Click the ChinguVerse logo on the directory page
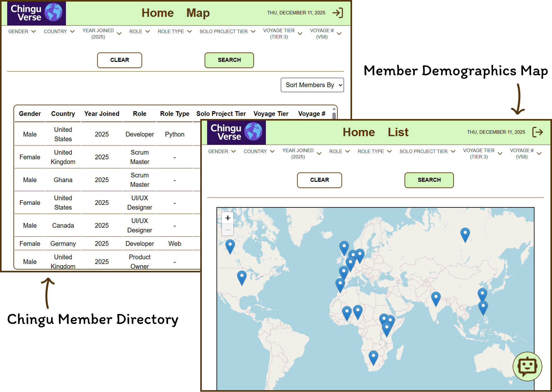Image resolution: width=552 pixels, height=392 pixels. point(36,13)
